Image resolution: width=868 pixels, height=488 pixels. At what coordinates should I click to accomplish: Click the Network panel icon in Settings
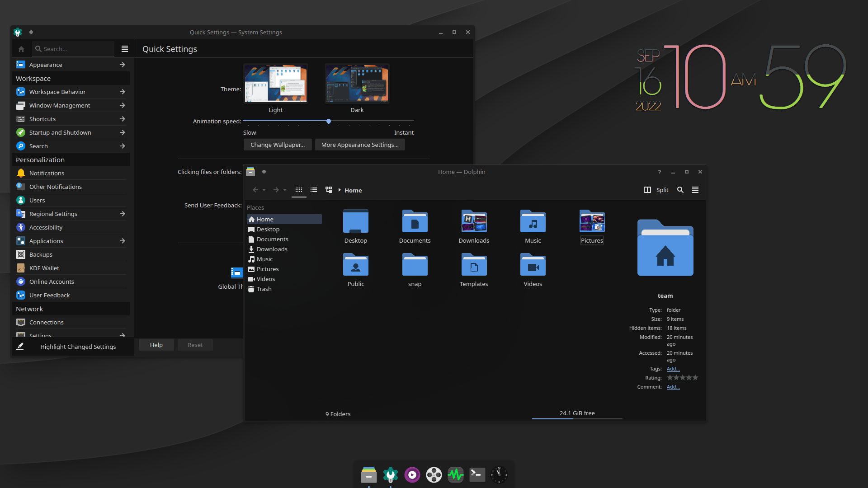29,309
